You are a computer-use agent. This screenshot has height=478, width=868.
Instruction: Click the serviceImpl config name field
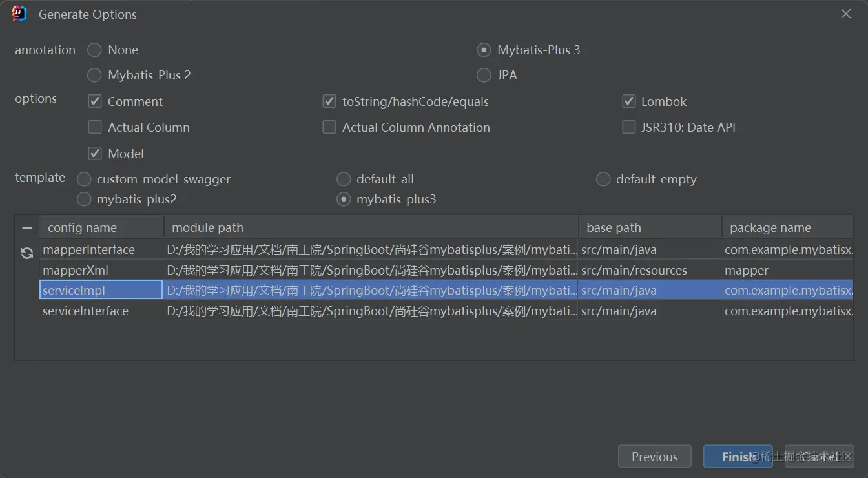101,290
